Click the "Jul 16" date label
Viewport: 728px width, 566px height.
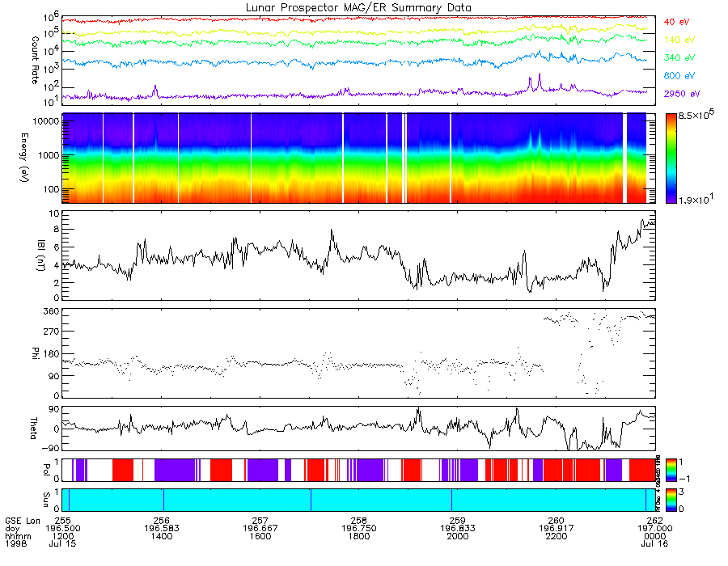click(654, 543)
